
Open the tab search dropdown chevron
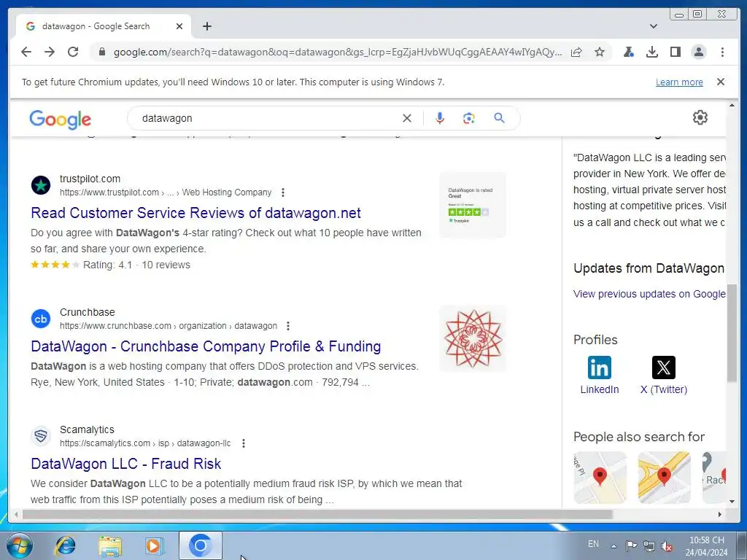pos(654,26)
